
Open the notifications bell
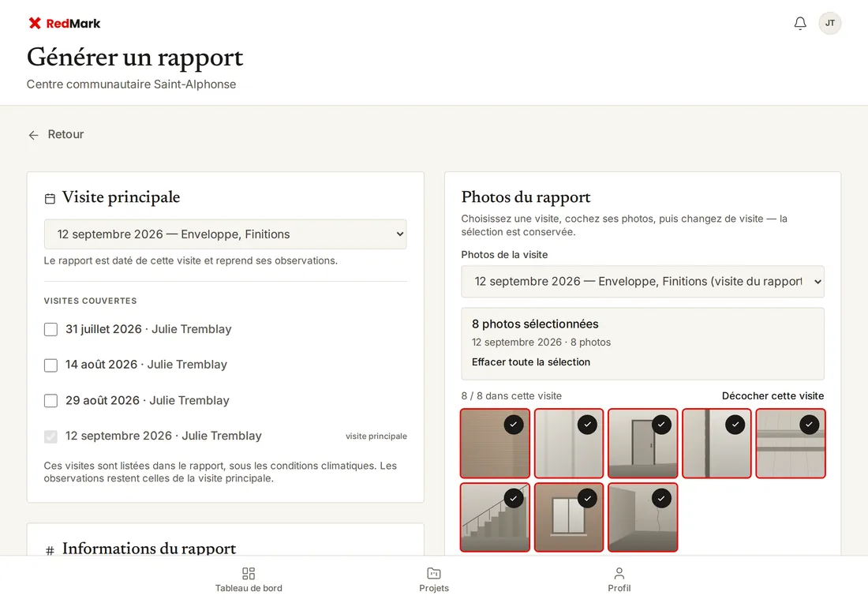coord(800,23)
